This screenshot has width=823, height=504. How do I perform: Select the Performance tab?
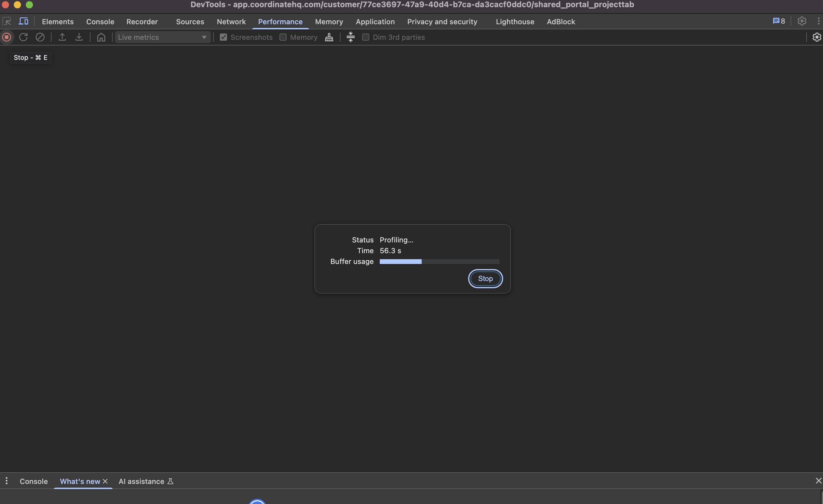[x=280, y=21]
